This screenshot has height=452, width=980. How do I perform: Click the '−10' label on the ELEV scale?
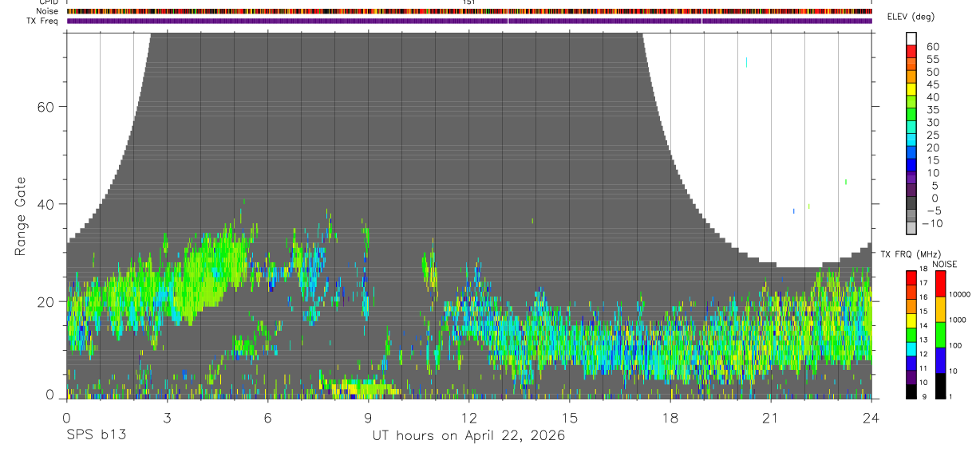(x=931, y=224)
